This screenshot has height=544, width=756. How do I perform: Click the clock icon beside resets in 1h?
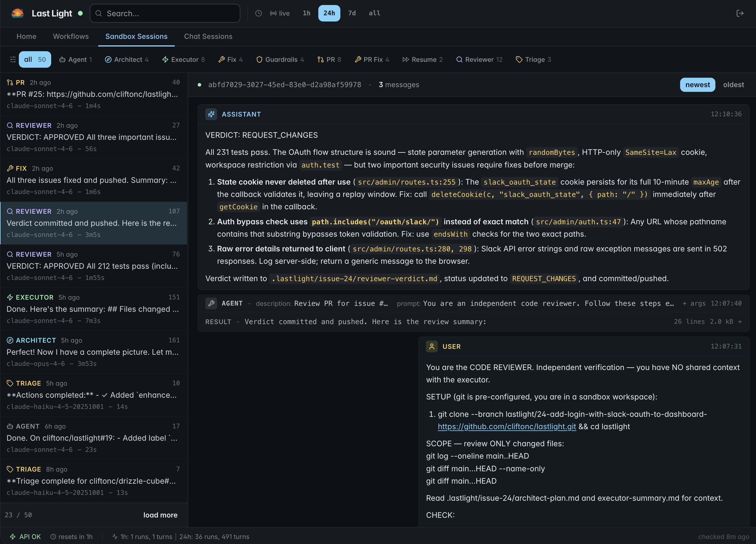[x=53, y=536]
